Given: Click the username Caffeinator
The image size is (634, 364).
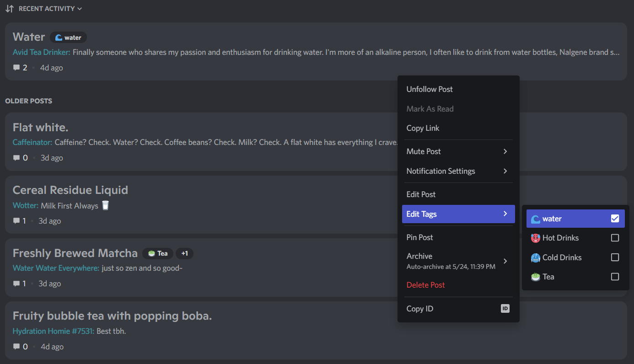Looking at the screenshot, I should point(31,142).
